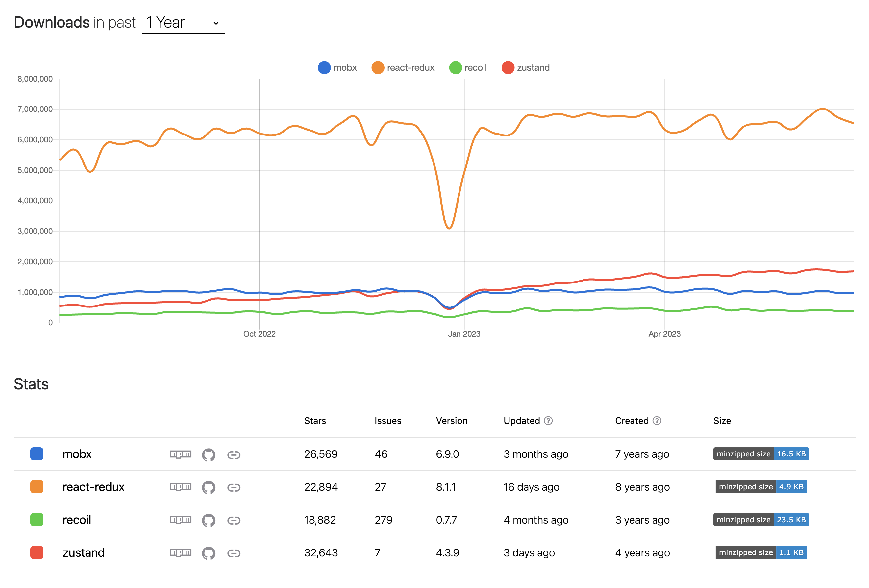Open zustand npm page icon

tap(181, 552)
